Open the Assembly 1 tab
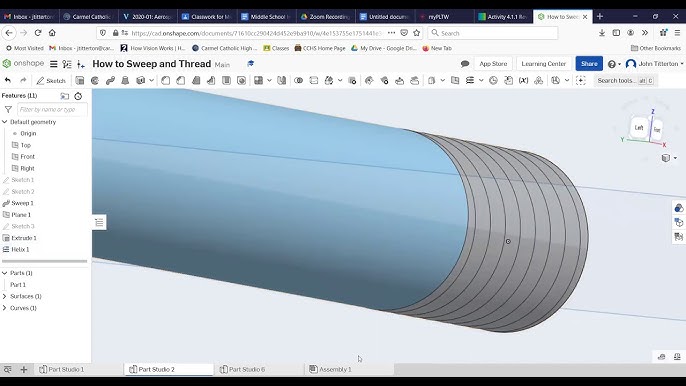The height and width of the screenshot is (386, 686). pyautogui.click(x=331, y=369)
